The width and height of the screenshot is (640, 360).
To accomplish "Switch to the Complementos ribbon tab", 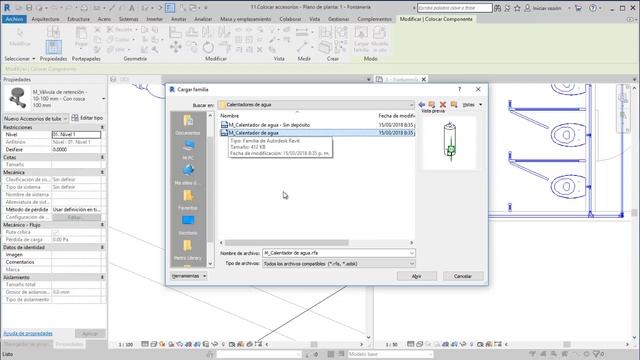I will pyautogui.click(x=374, y=19).
